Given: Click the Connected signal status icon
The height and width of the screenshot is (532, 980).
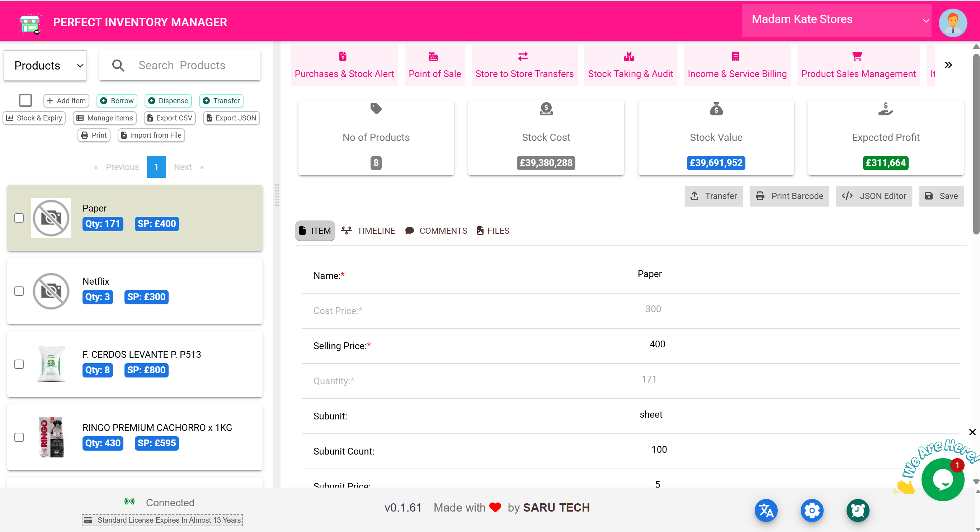Looking at the screenshot, I should tap(129, 502).
